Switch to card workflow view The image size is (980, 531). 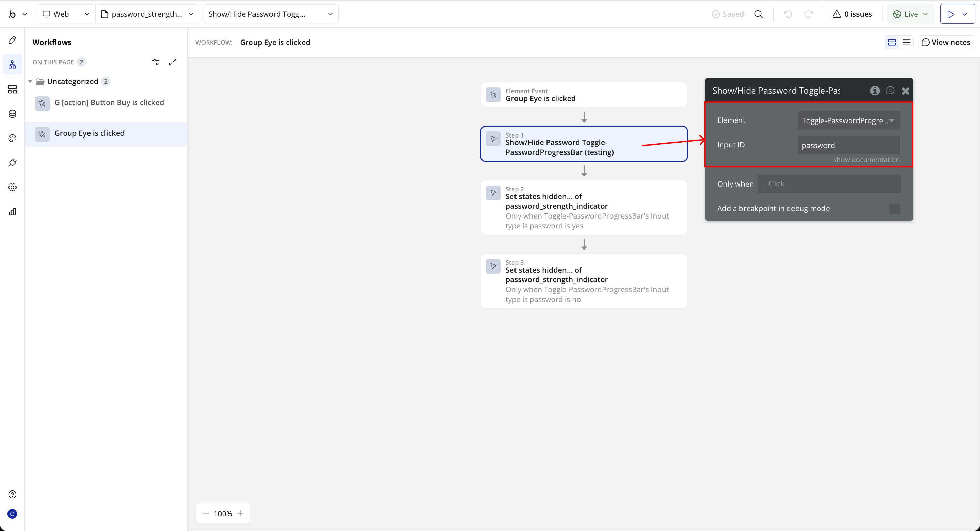(892, 42)
